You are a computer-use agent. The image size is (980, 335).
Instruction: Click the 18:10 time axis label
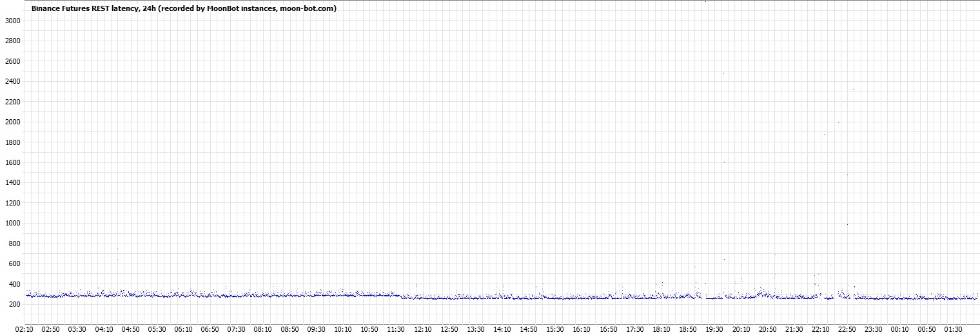pyautogui.click(x=661, y=329)
